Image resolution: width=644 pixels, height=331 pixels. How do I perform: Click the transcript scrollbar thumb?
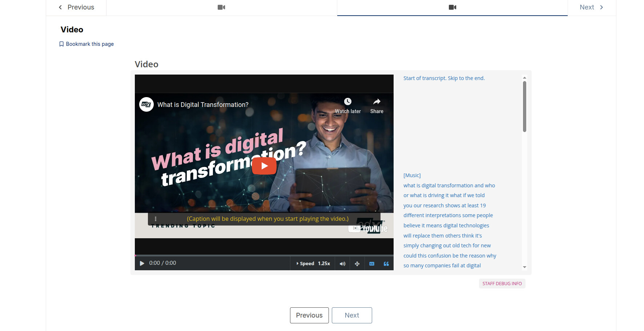click(x=524, y=106)
